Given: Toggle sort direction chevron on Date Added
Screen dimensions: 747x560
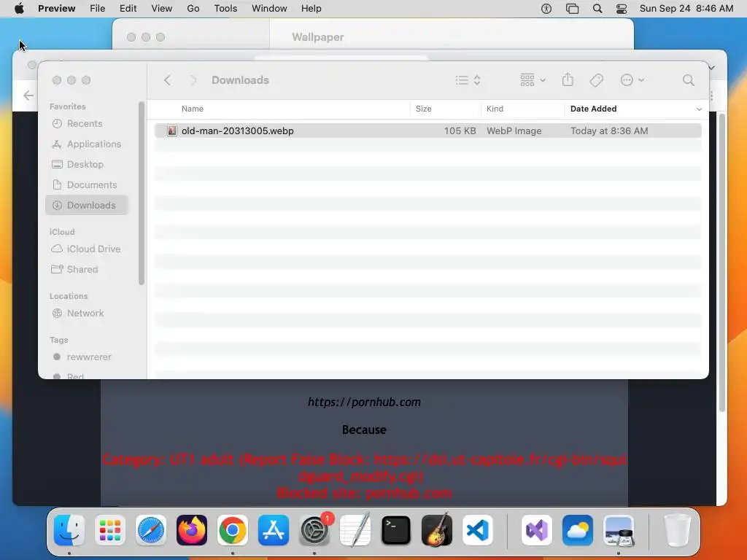Looking at the screenshot, I should click(x=699, y=109).
